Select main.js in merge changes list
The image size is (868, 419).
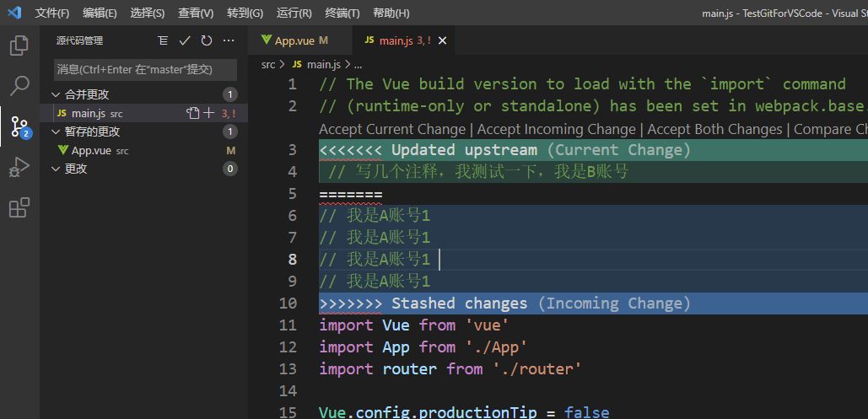tap(144, 114)
